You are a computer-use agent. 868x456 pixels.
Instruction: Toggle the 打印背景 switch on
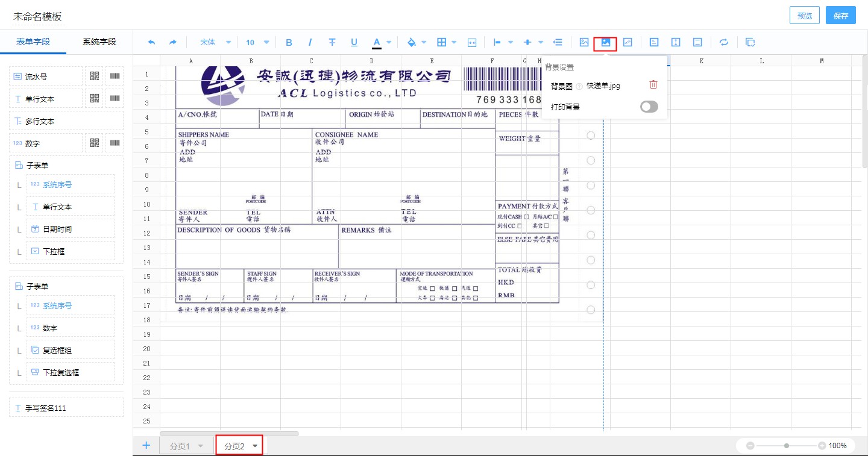tap(649, 107)
